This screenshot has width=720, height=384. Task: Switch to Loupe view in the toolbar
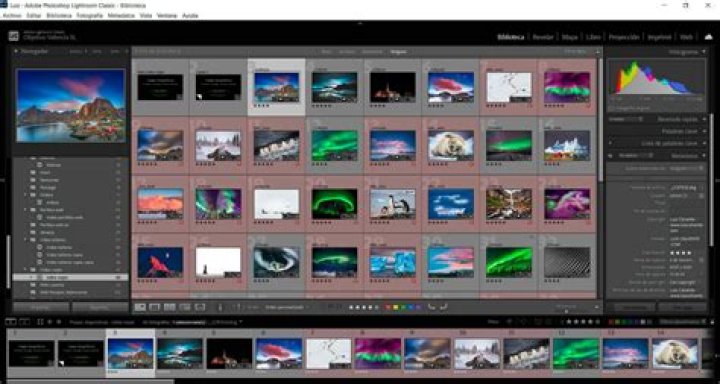155,307
